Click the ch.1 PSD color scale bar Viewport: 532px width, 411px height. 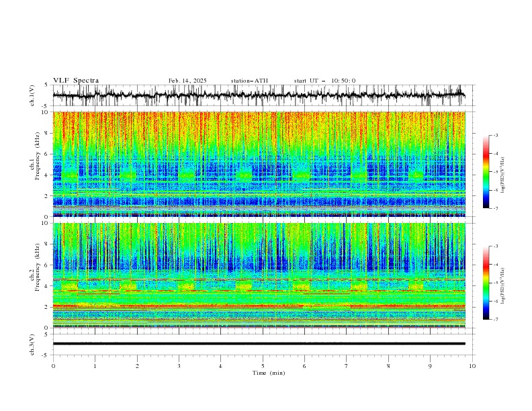[x=486, y=172]
